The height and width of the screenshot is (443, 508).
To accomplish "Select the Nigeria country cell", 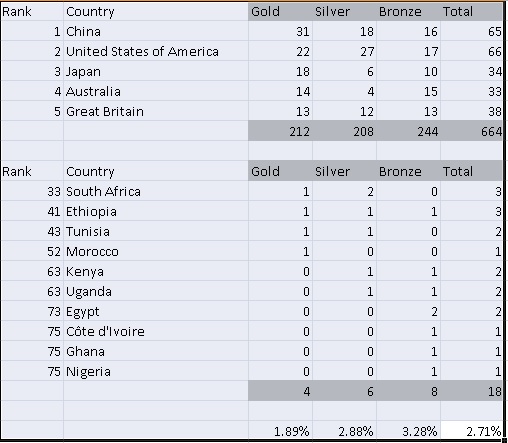I will (156, 371).
